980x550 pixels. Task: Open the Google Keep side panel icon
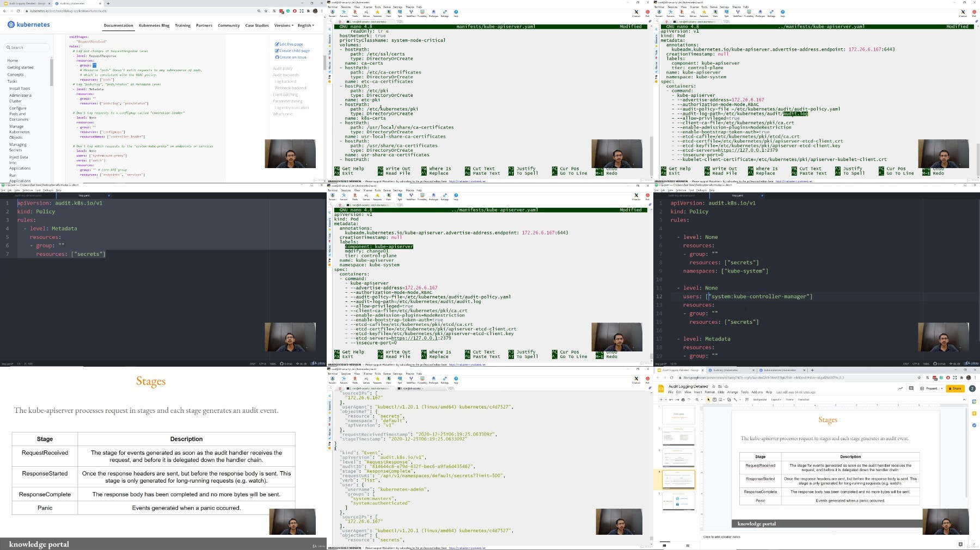tap(974, 413)
